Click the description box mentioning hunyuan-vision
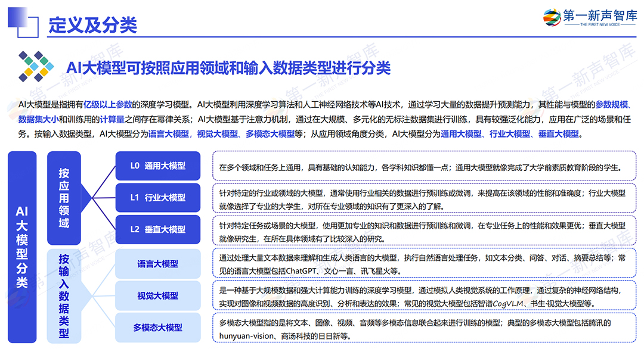Image resolution: width=644 pixels, height=349 pixels. click(x=425, y=329)
